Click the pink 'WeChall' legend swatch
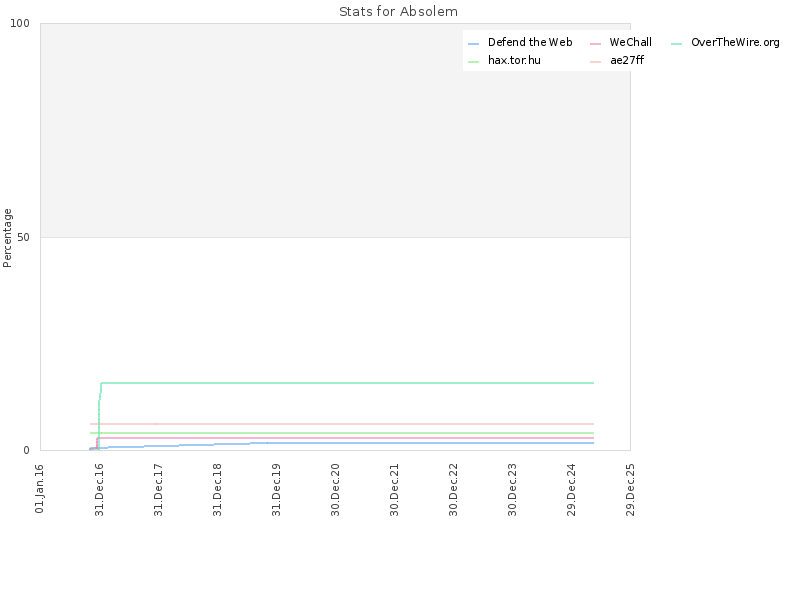 [595, 44]
